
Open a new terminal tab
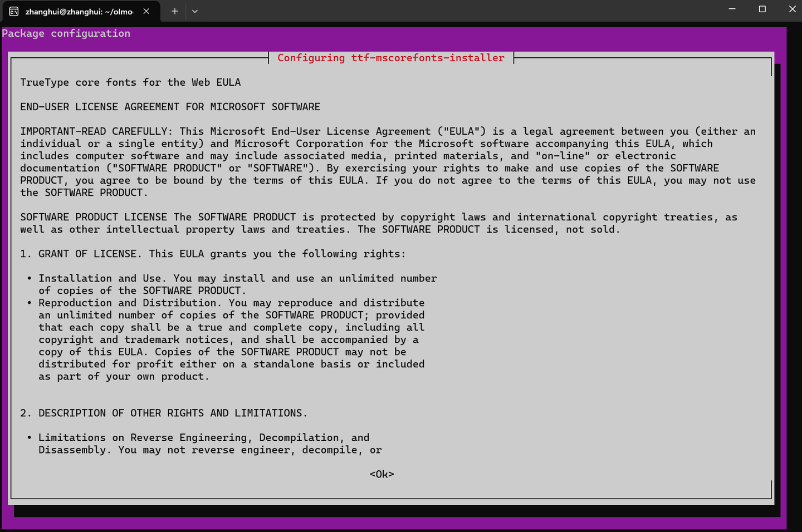point(175,11)
